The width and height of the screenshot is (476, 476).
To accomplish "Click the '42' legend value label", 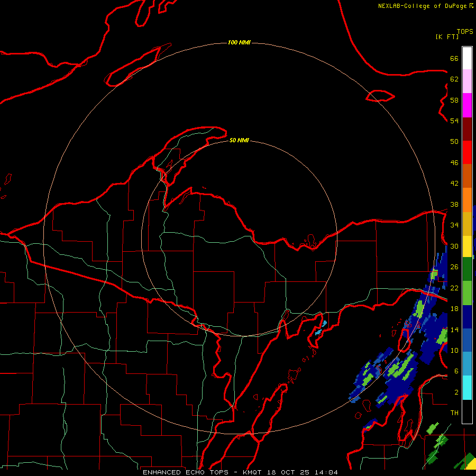I will pos(454,184).
